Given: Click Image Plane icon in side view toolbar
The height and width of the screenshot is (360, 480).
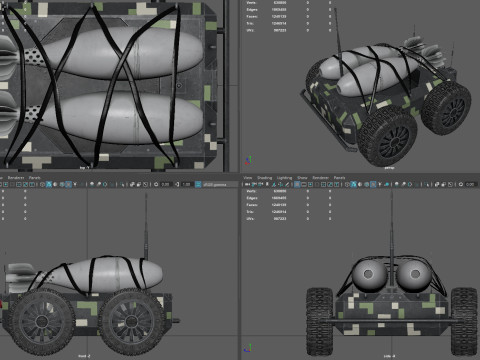Looking at the screenshot, I should click(274, 184).
